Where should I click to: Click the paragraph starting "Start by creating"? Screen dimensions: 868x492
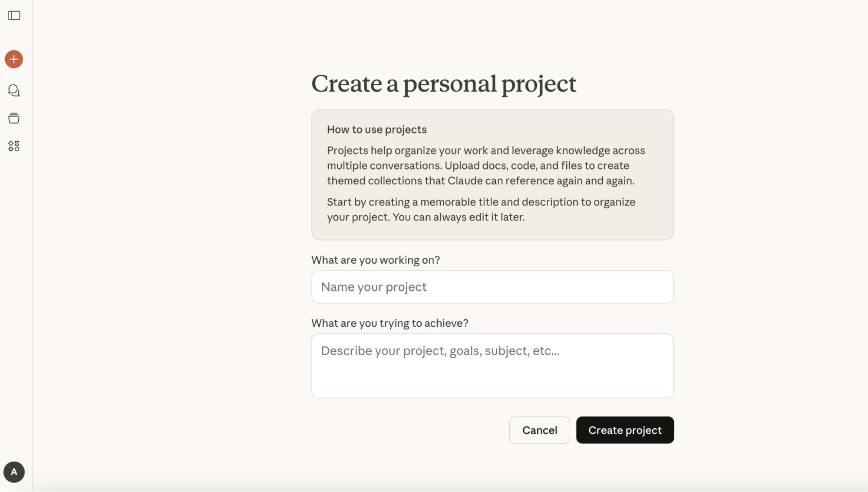481,210
